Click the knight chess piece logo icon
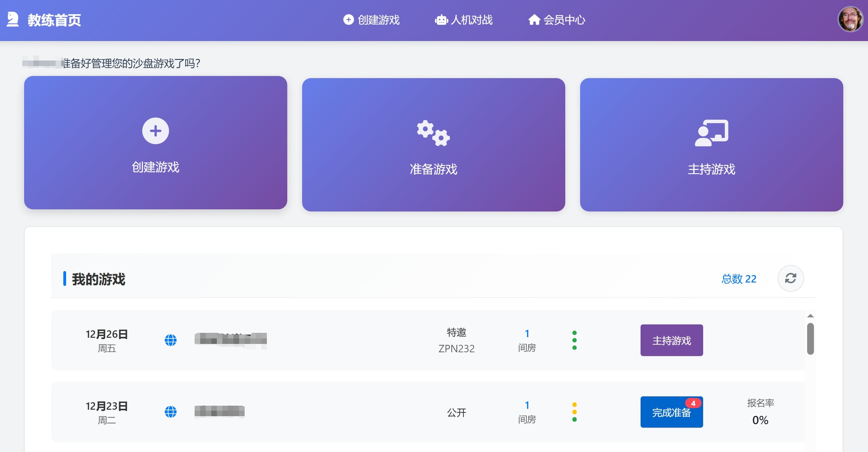The image size is (868, 452). pos(13,20)
